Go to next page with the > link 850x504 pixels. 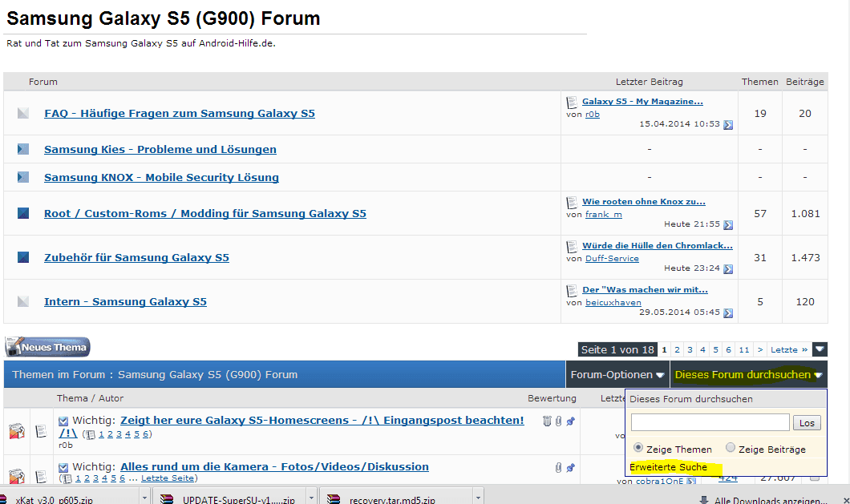(x=760, y=349)
